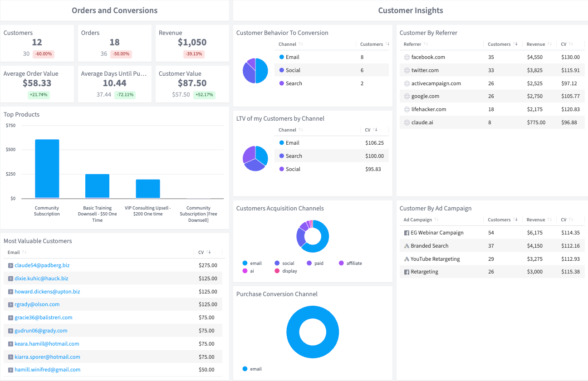
Task: Click the Google Ads icon next to YouTube Retargeting
Action: pos(407,259)
